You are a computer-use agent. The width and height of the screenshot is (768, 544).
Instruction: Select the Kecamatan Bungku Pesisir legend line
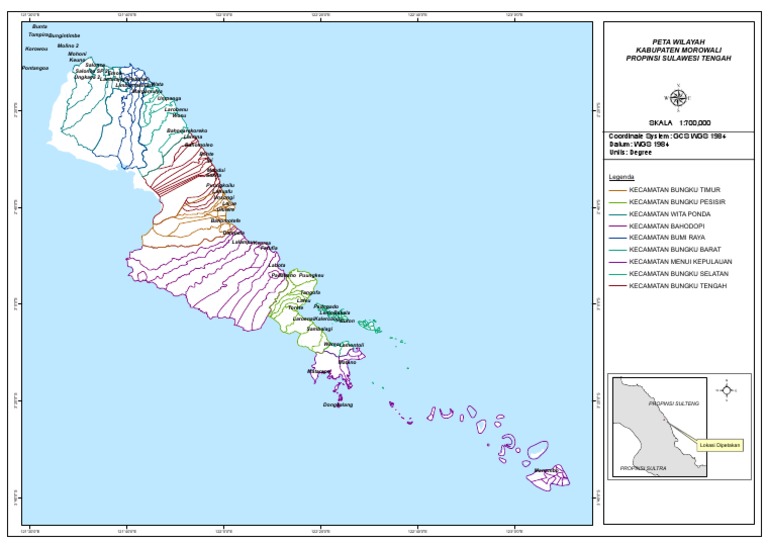tap(617, 202)
